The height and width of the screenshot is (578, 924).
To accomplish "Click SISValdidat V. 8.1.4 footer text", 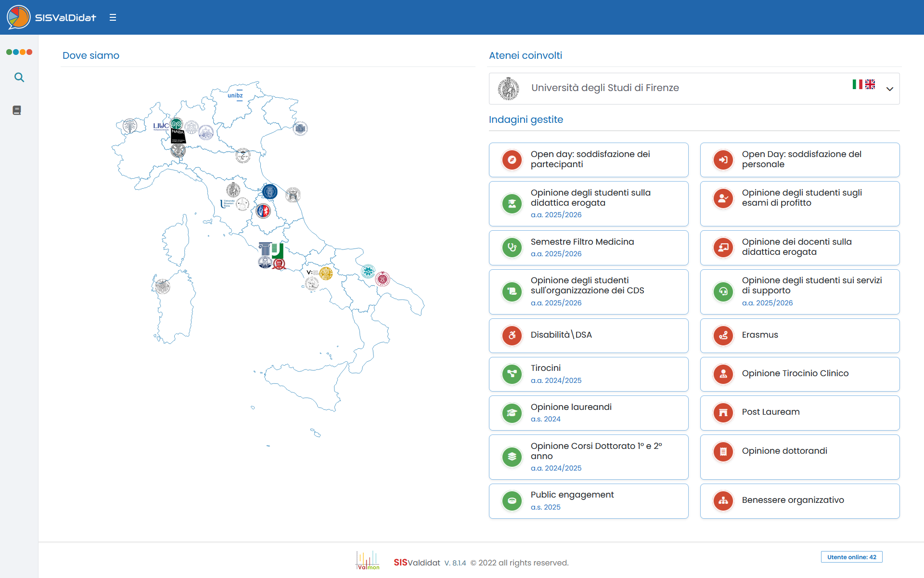I will click(x=430, y=563).
